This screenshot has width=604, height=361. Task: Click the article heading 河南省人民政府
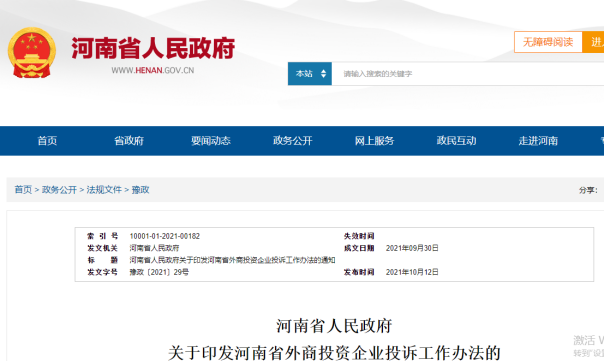[x=334, y=326]
